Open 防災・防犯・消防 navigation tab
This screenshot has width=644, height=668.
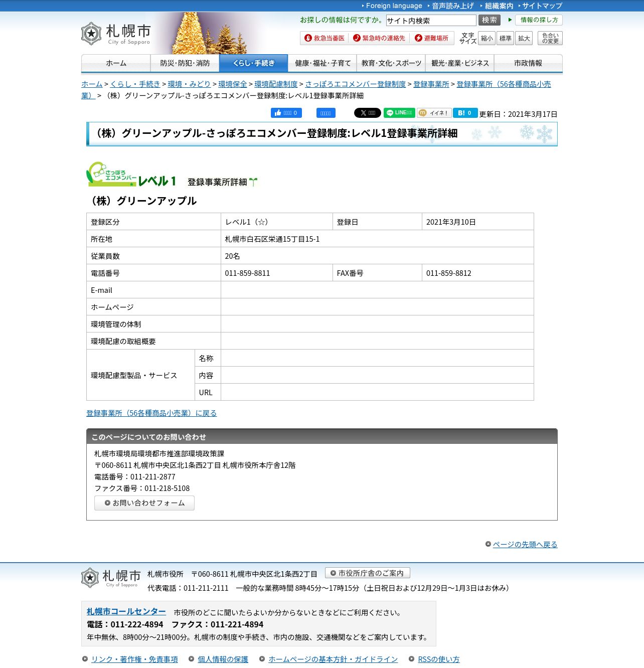(x=185, y=63)
